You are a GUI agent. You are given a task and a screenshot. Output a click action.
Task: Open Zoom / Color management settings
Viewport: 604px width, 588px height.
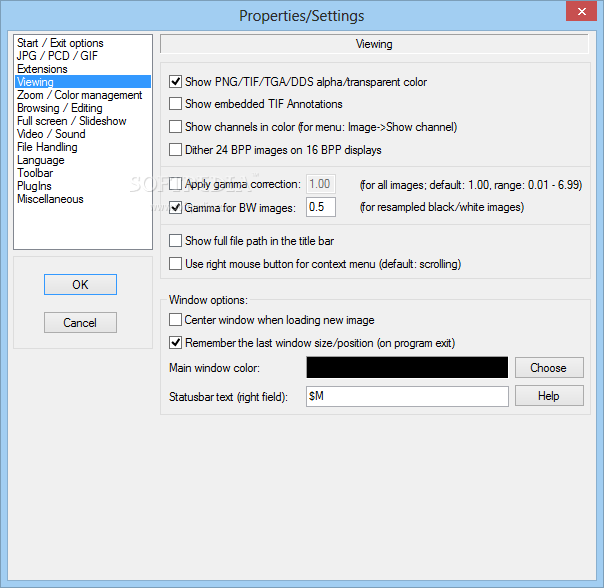83,95
